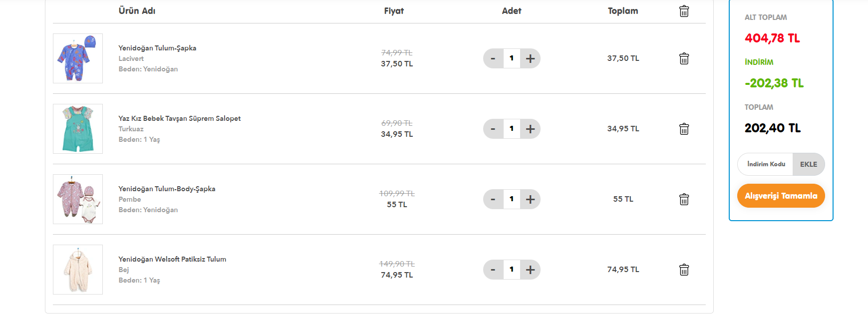Increase quantity of Tulum-Body-Şapka set
Viewport: 868px width, 326px height.
(x=530, y=199)
